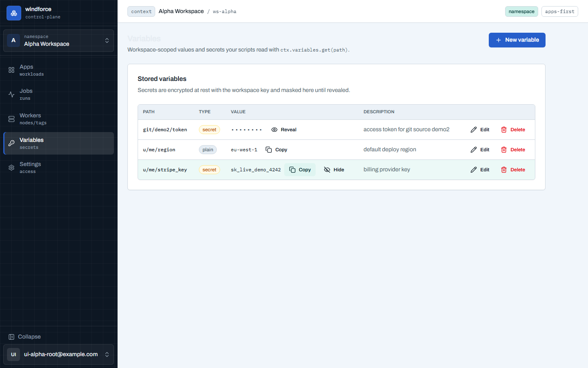Click the namespace avatar letter A
The image size is (588, 368).
(13, 40)
